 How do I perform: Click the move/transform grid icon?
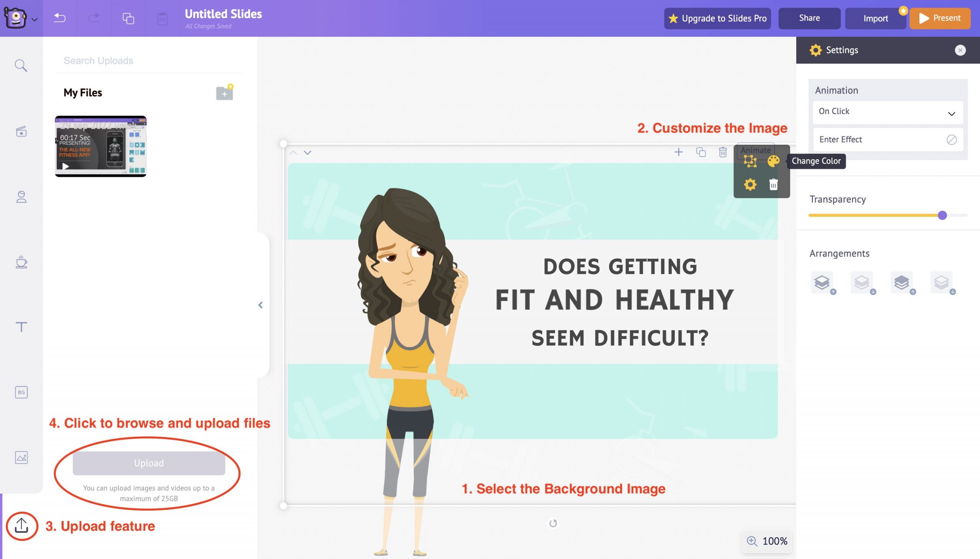point(750,161)
